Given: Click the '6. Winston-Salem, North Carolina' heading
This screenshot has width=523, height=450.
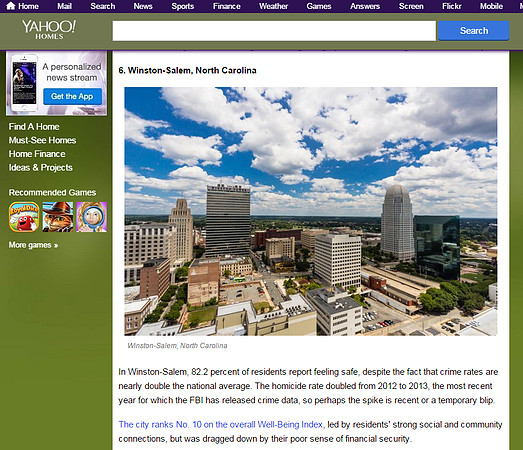Looking at the screenshot, I should pyautogui.click(x=187, y=70).
